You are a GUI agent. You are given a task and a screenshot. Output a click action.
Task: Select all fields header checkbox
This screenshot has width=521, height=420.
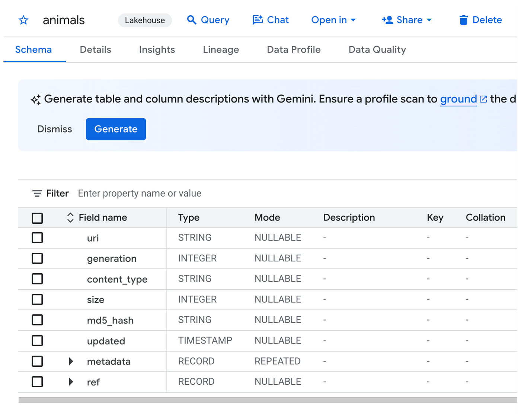pyautogui.click(x=37, y=218)
